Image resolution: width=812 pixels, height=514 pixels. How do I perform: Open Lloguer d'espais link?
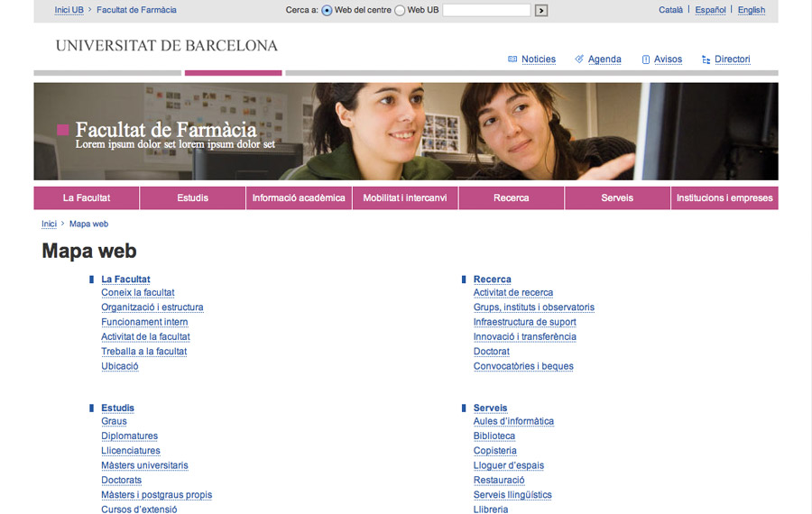[509, 465]
